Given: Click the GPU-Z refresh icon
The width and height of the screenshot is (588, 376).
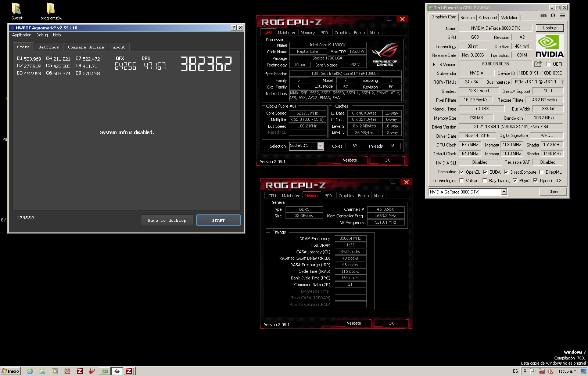Looking at the screenshot, I should point(553,15).
